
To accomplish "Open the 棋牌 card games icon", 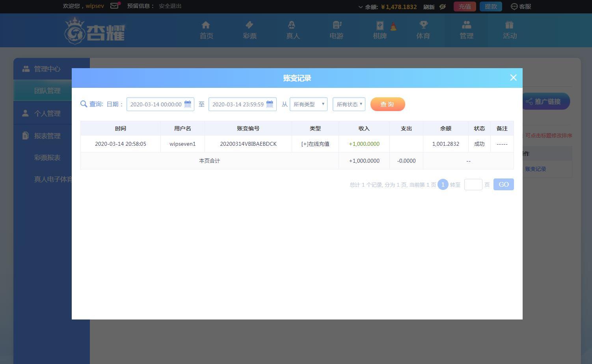I will (x=380, y=26).
